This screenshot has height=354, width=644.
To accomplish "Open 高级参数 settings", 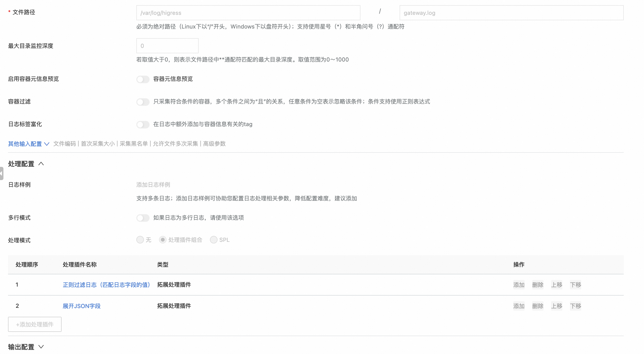I will pyautogui.click(x=214, y=144).
